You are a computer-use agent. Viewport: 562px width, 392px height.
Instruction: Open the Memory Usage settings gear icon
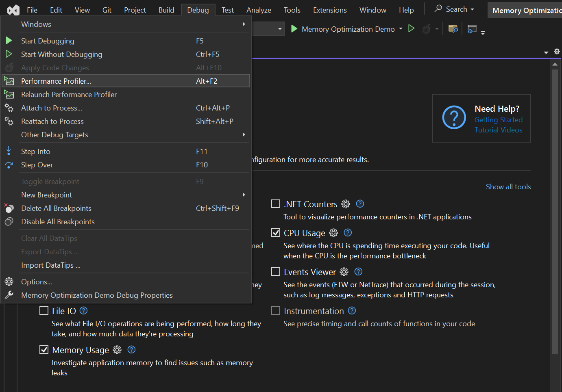(117, 350)
